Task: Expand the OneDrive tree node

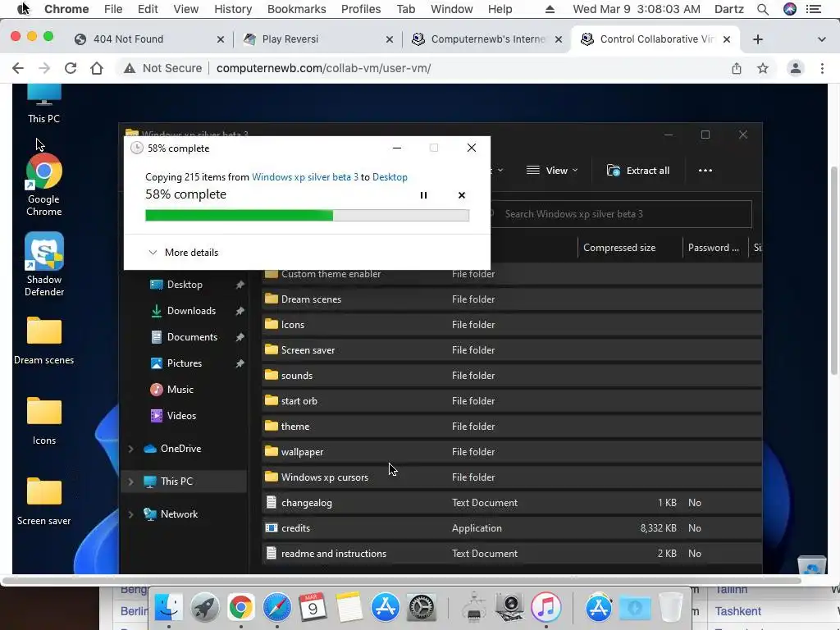Action: 130,449
